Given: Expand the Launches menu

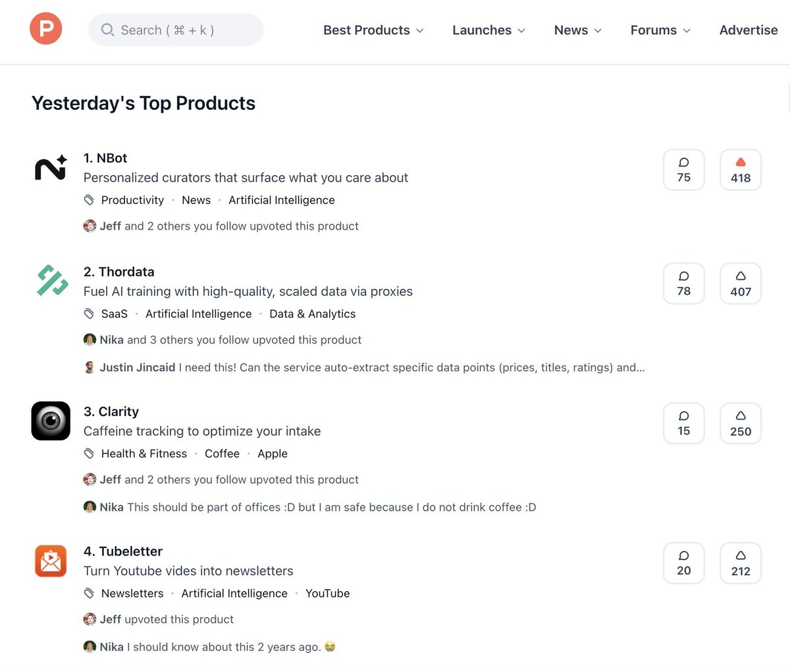Looking at the screenshot, I should pos(488,30).
